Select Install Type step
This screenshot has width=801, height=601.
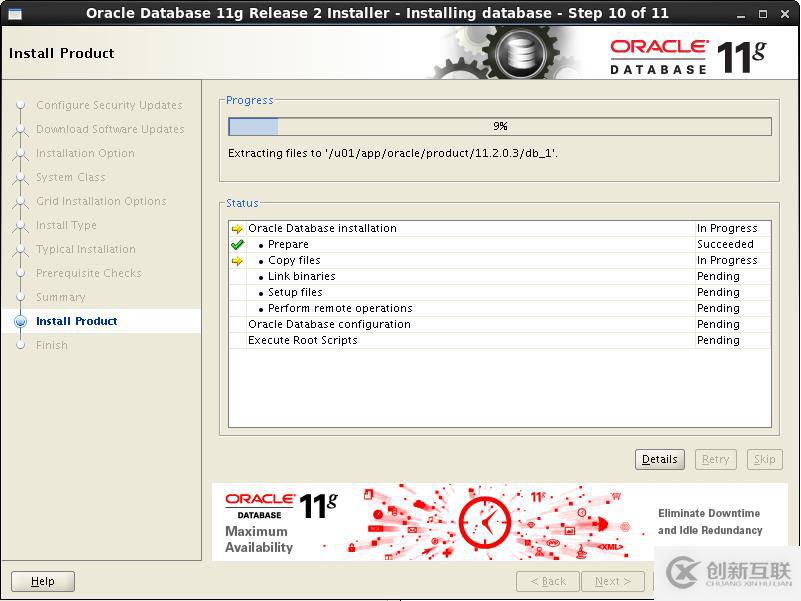click(66, 225)
